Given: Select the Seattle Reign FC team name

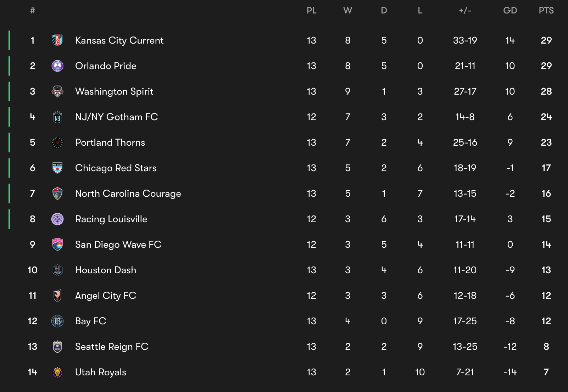Looking at the screenshot, I should [112, 347].
